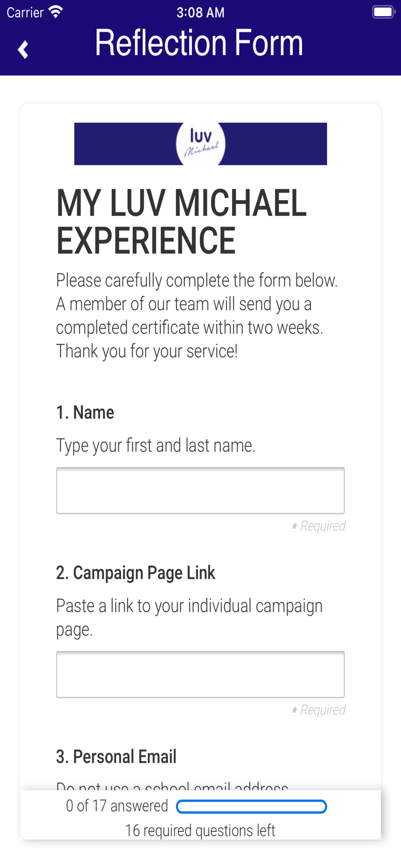The image size is (401, 868).
Task: Tap the back arrow in the header
Action: [x=23, y=49]
